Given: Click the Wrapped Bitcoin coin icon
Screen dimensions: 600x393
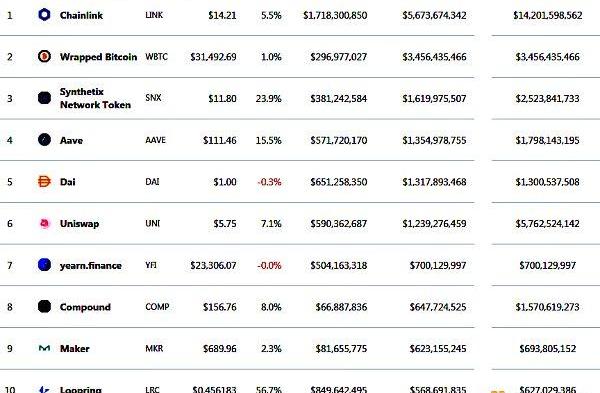Looking at the screenshot, I should [x=44, y=57].
